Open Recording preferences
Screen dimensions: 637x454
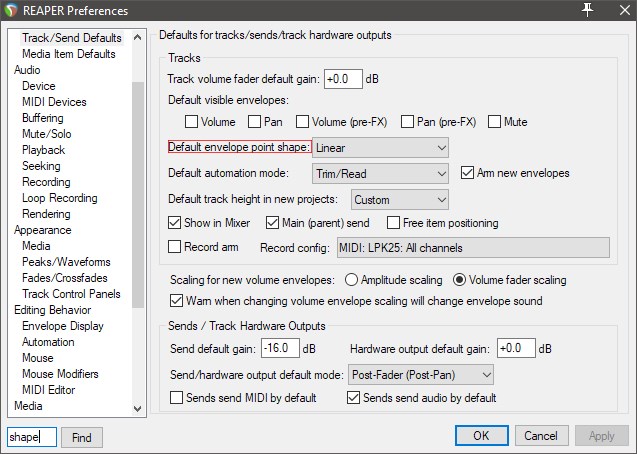click(46, 182)
